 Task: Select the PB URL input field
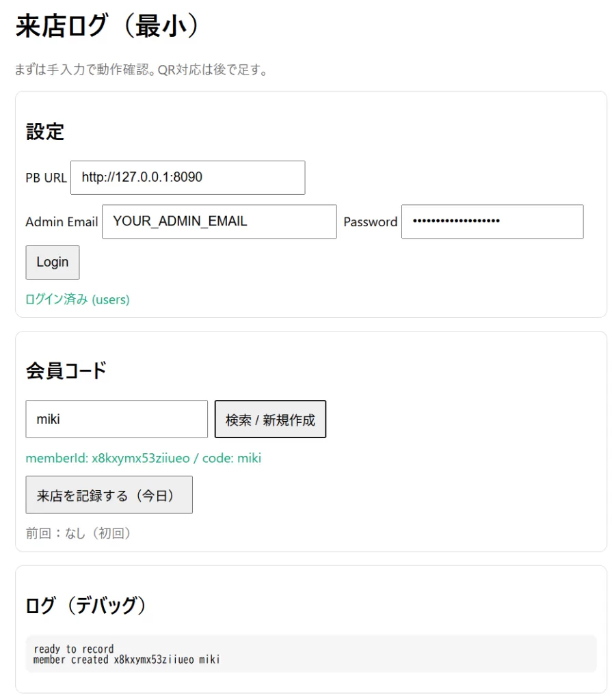tap(188, 177)
